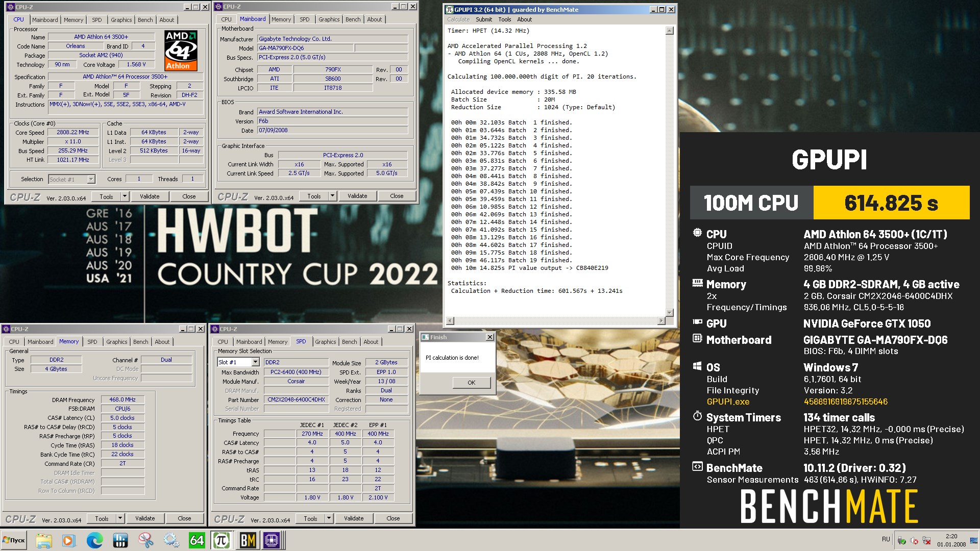Click the System Timers clock icon
Screen dimensions: 980x551
pyautogui.click(x=697, y=416)
